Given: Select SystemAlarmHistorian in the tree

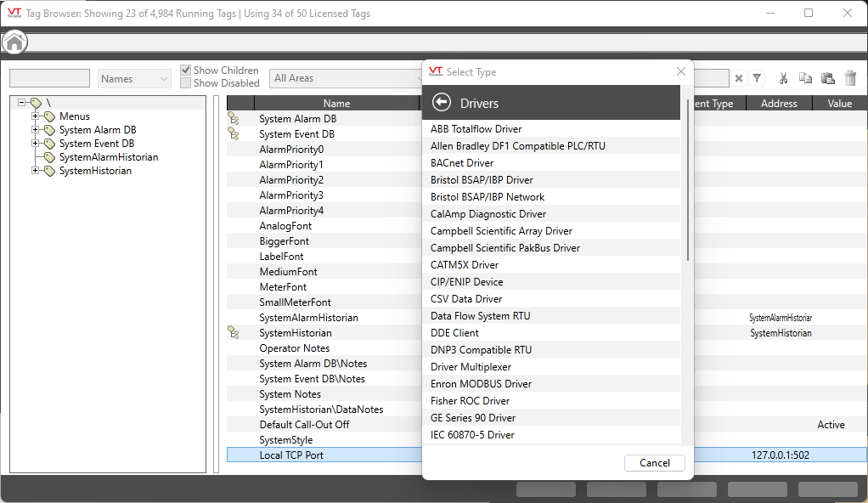Looking at the screenshot, I should coord(108,157).
